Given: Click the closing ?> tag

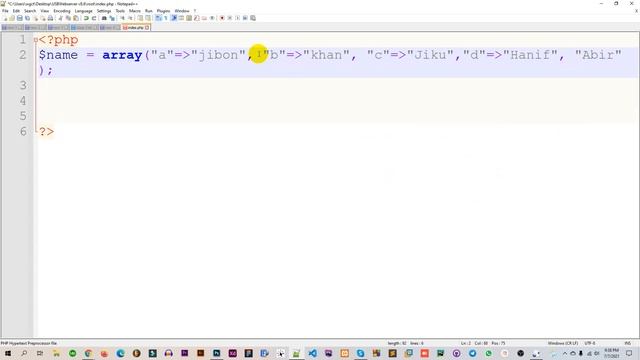Looking at the screenshot, I should [x=47, y=131].
